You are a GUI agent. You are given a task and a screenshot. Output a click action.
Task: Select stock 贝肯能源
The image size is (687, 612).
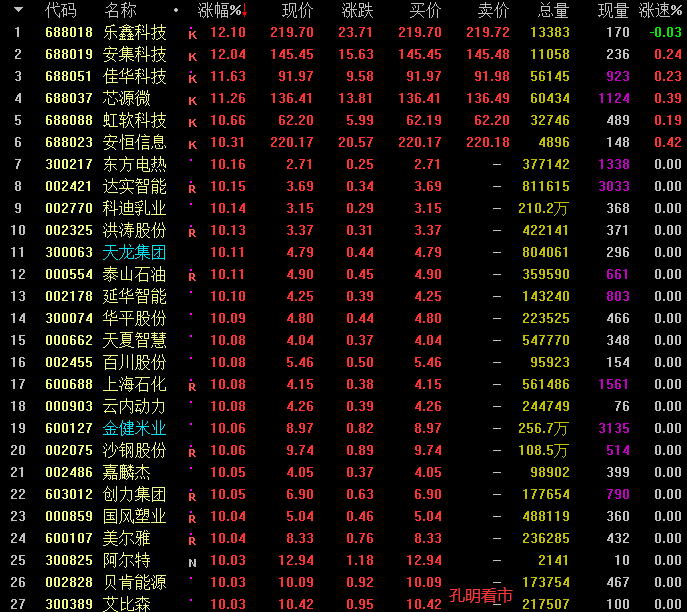[135, 582]
